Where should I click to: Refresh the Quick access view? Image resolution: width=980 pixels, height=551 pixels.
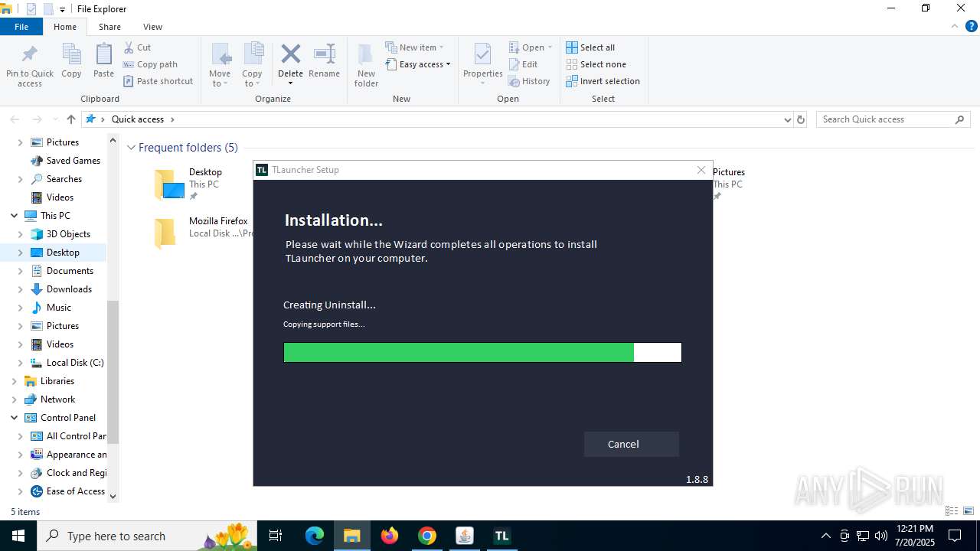[801, 119]
